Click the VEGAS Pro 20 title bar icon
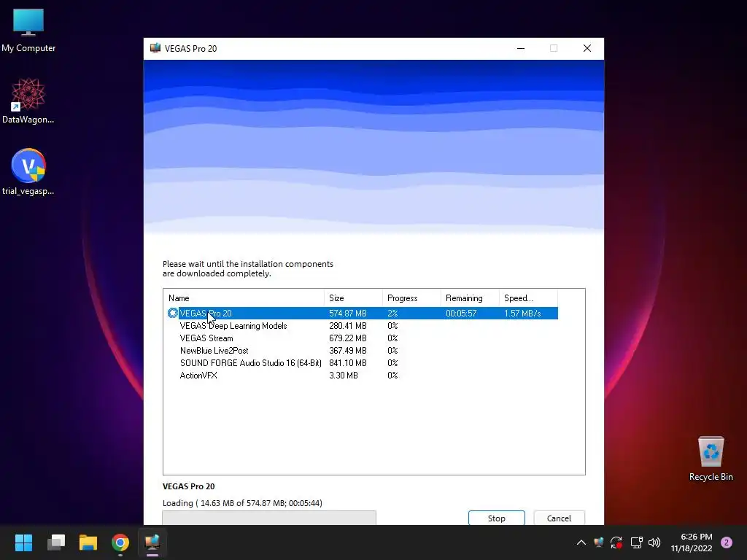Viewport: 747px width, 560px height. point(155,48)
